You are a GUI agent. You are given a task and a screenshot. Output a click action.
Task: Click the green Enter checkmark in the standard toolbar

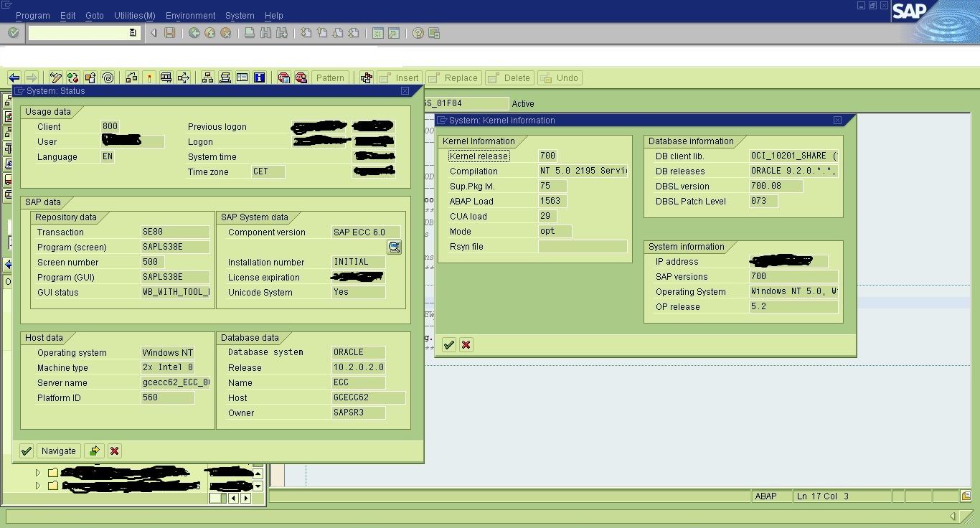pyautogui.click(x=14, y=33)
